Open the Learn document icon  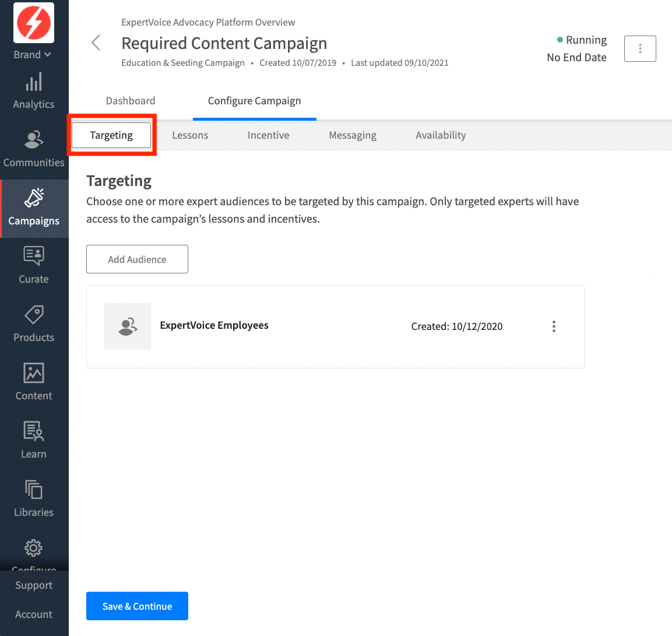34,431
